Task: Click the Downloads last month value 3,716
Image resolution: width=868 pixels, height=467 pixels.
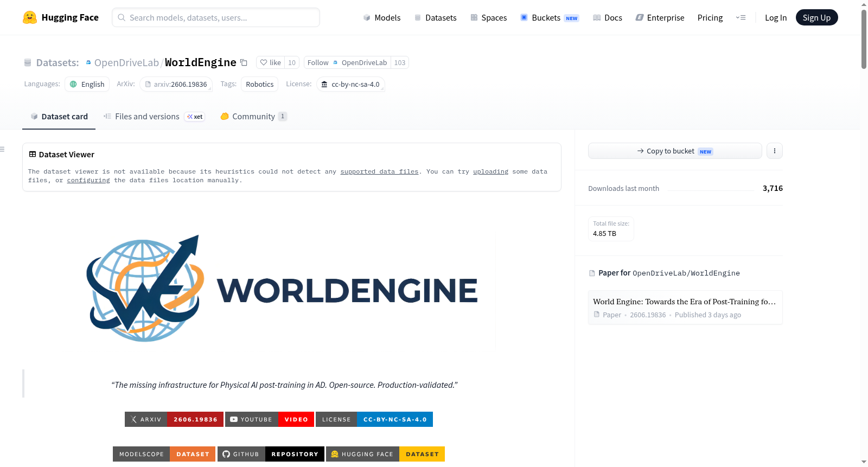Action: (773, 188)
